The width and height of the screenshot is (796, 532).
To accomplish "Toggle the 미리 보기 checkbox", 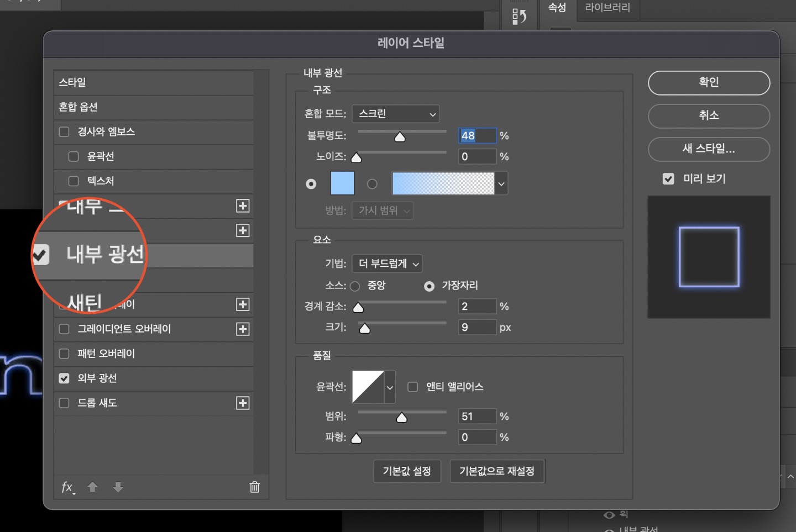I will 668,179.
